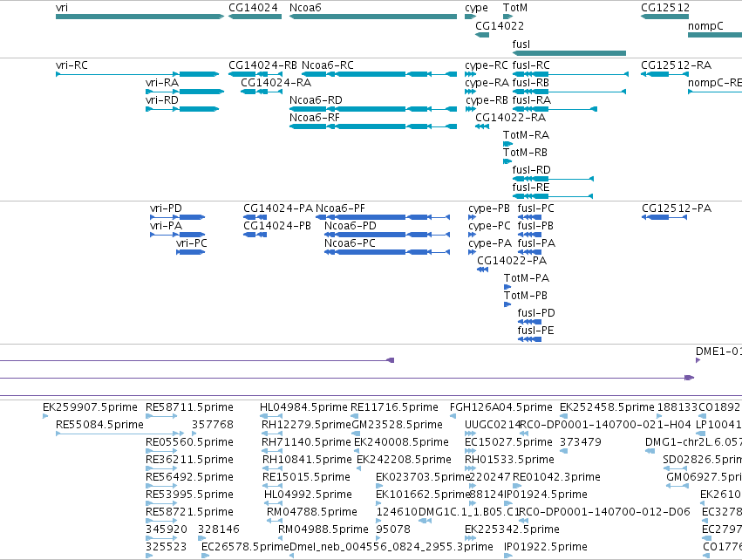This screenshot has width=742, height=560.
Task: Click transcript cype-RB label
Action: coord(487,100)
